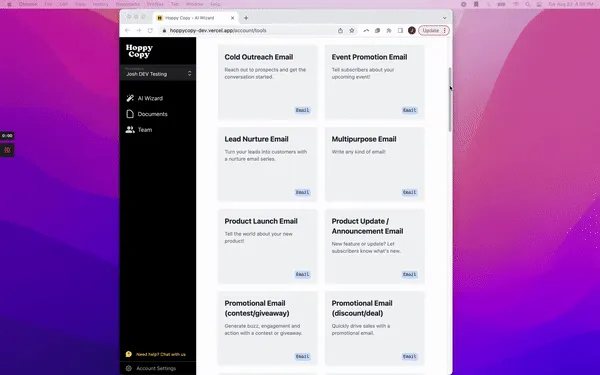The width and height of the screenshot is (600, 375).
Task: Click Email tag on Cold Outreach card
Action: (302, 110)
